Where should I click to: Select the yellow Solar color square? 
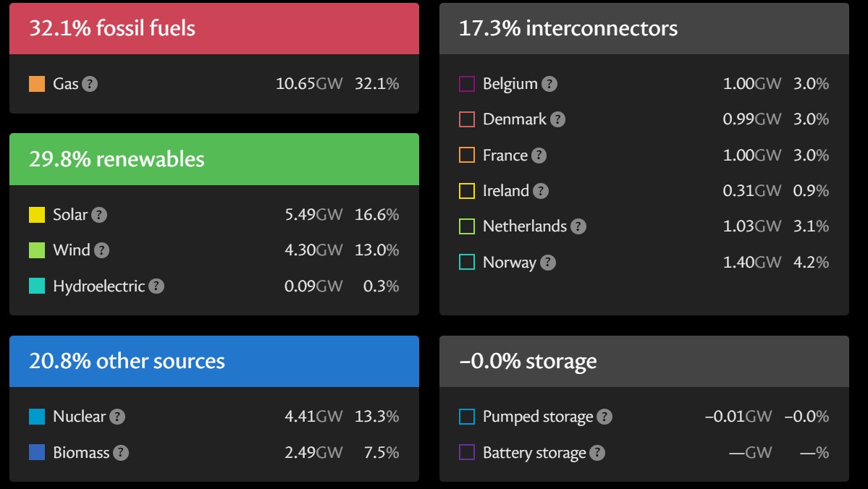(x=37, y=215)
